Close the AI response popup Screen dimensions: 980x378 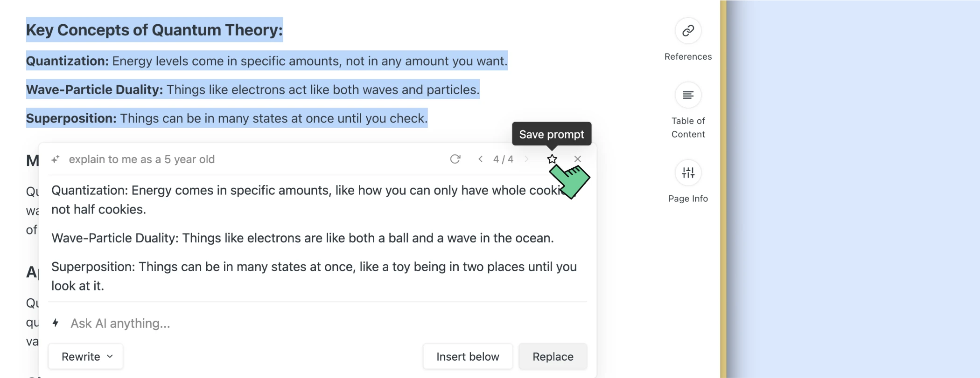pyautogui.click(x=577, y=159)
